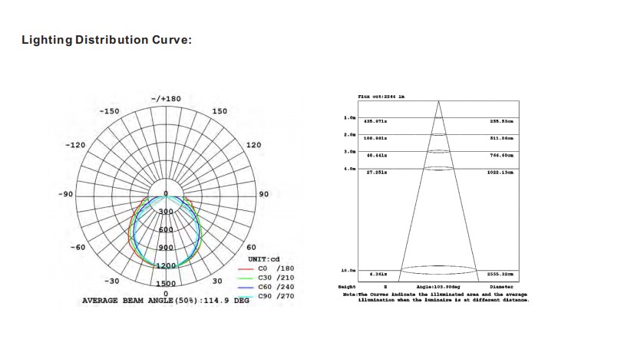Click the '27.25lx' illuminance value

[377, 173]
